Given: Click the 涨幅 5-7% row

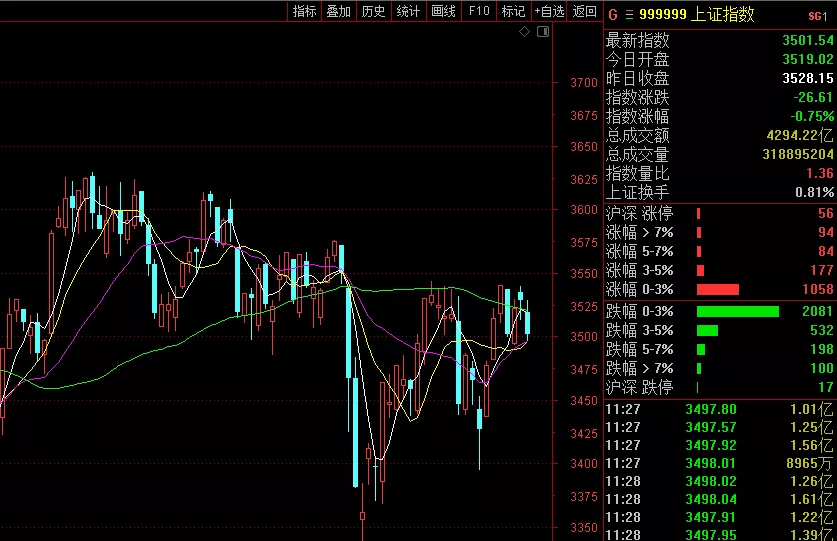Looking at the screenshot, I should click(720, 251).
